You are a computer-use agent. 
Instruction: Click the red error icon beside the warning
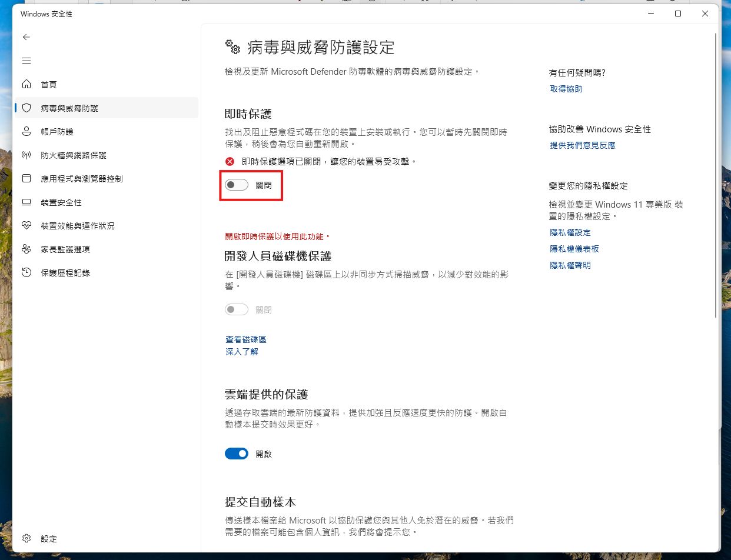tap(230, 161)
